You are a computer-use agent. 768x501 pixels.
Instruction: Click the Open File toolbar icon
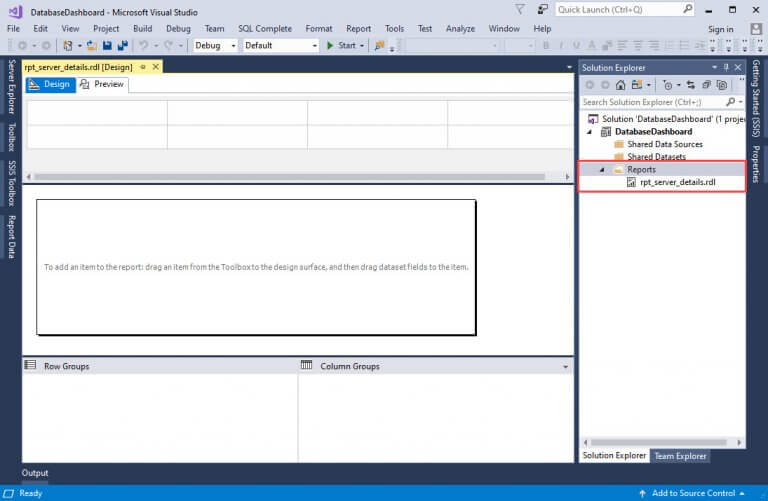[91, 46]
